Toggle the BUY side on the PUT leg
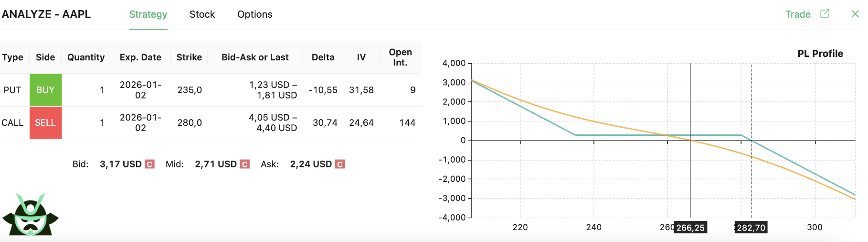 45,90
